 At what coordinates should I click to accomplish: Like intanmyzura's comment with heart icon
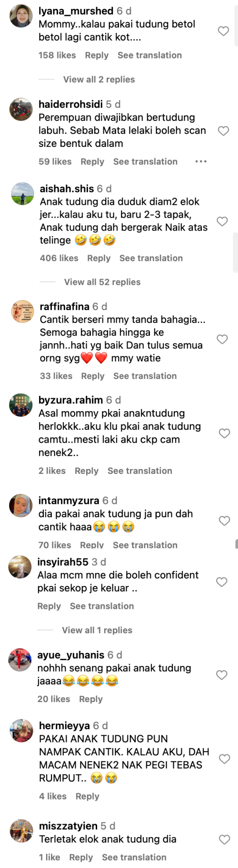click(x=224, y=521)
